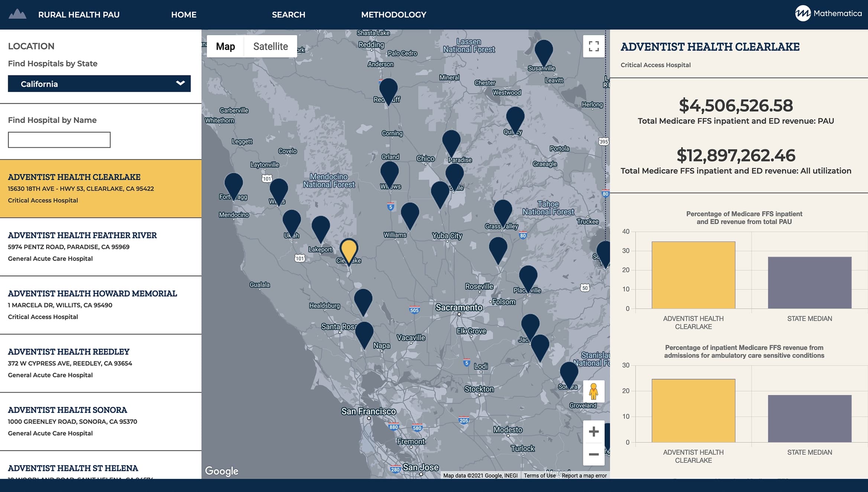Select the map pin at Quincy
Image resolution: width=868 pixels, height=492 pixels.
(x=515, y=119)
